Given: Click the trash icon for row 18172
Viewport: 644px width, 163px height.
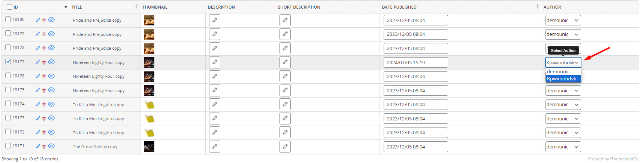Looking at the screenshot, I should tap(44, 133).
